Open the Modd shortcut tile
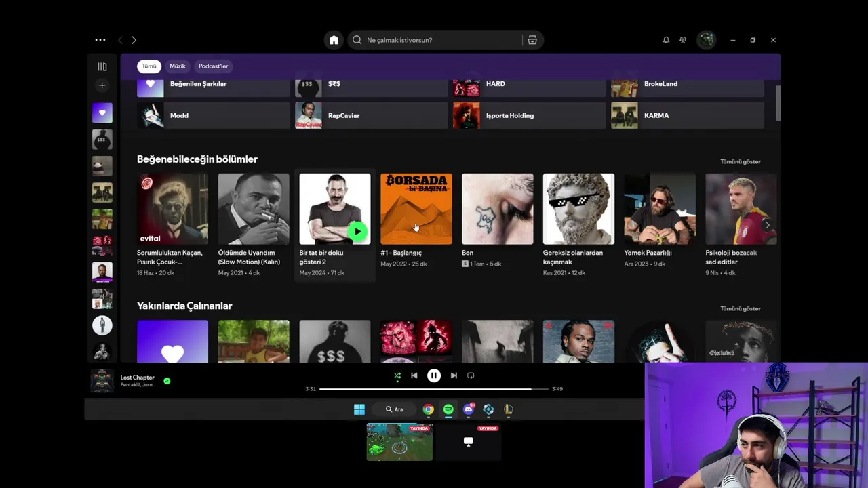This screenshot has height=488, width=868. [x=214, y=115]
